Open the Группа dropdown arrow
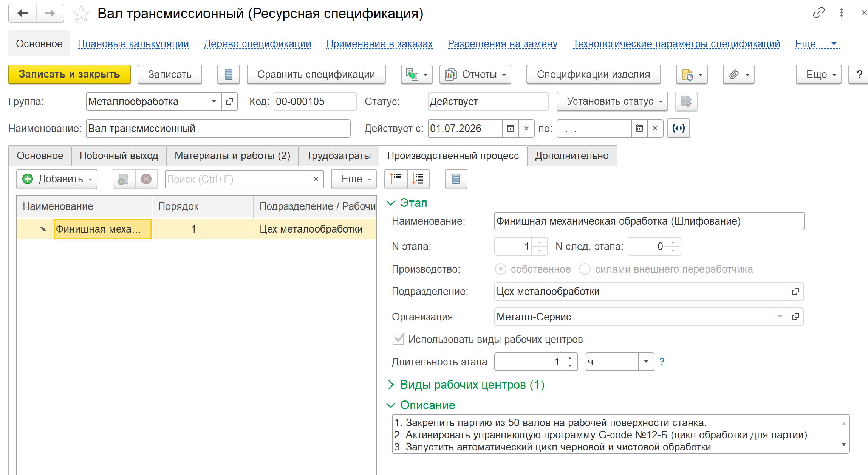 pyautogui.click(x=214, y=101)
